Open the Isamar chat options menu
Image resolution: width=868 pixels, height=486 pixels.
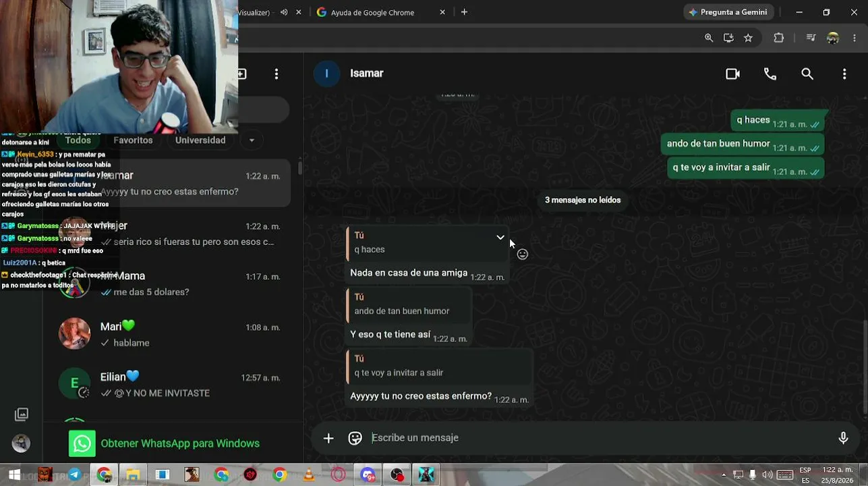click(844, 74)
